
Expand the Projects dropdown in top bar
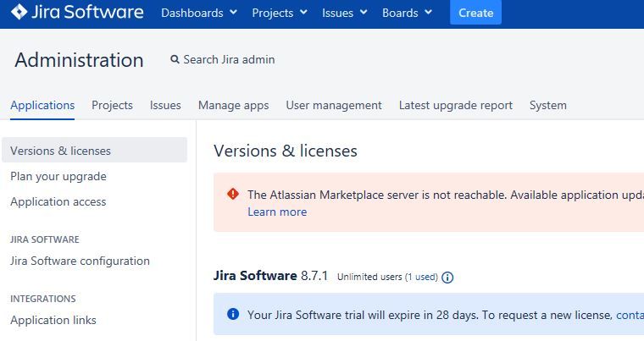280,13
